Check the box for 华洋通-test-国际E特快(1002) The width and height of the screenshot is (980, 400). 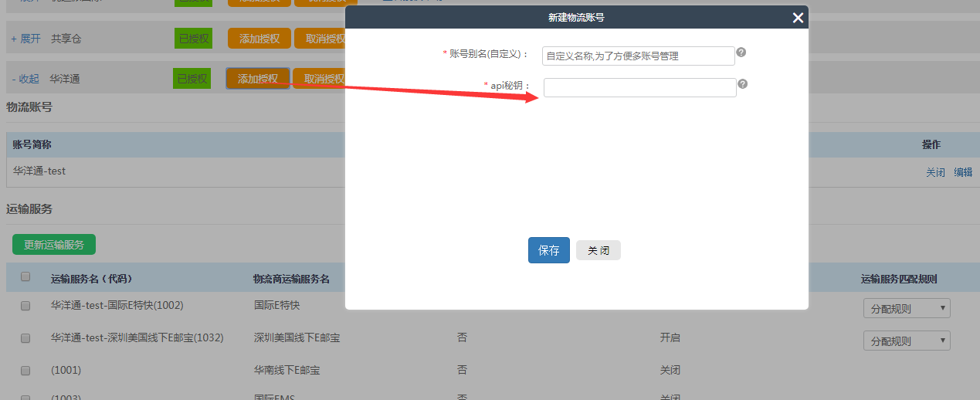25,306
